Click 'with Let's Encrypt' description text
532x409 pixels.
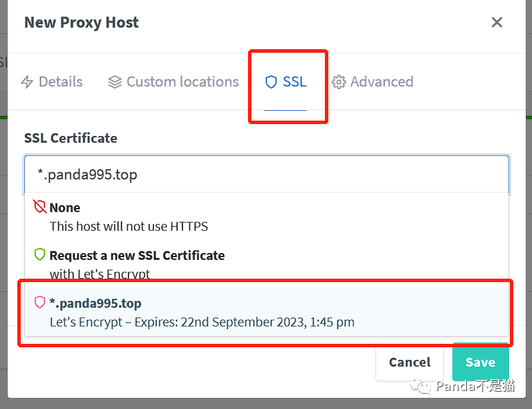(x=100, y=274)
